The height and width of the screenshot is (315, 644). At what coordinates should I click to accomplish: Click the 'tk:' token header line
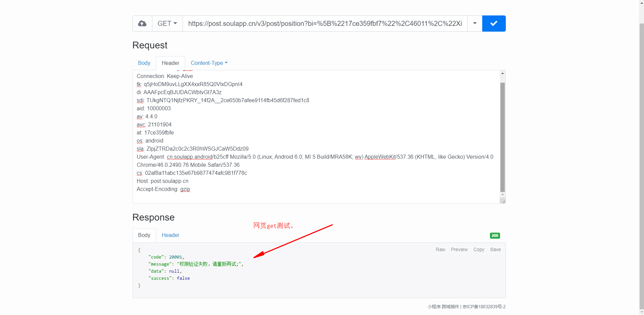190,84
